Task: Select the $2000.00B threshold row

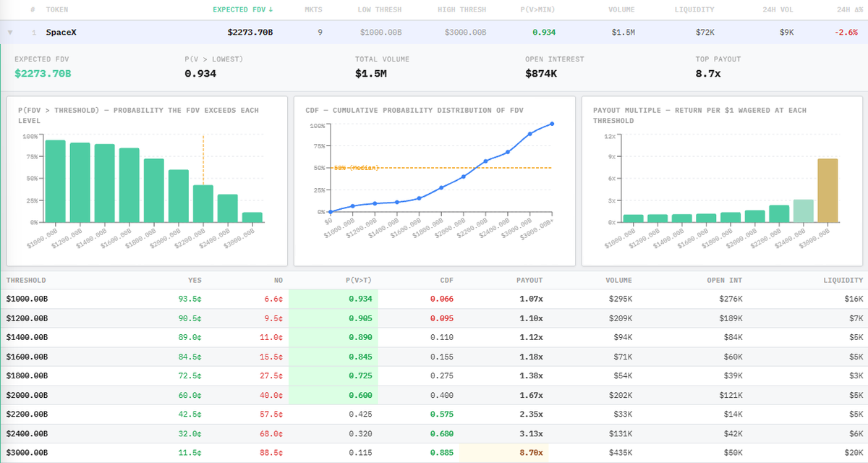Action: (434, 395)
